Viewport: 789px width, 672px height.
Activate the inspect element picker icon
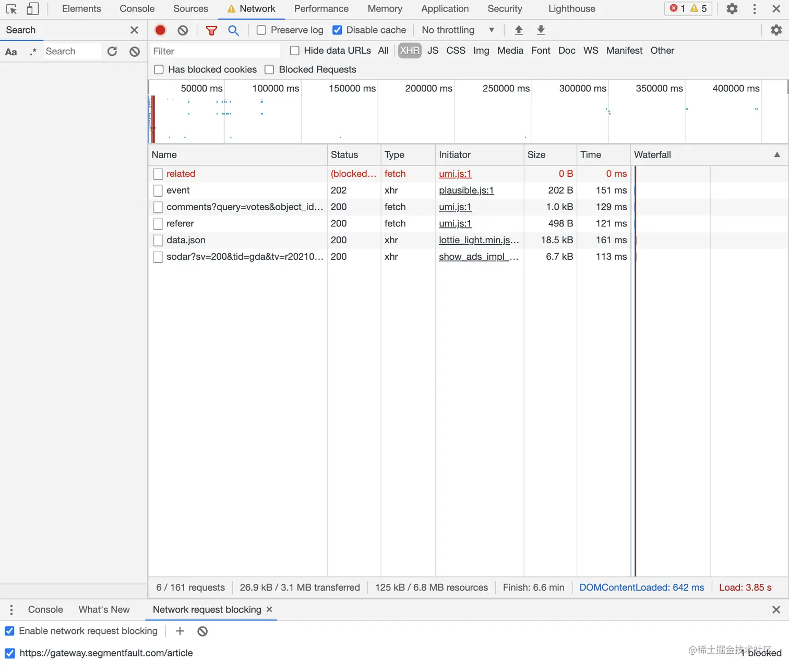coord(11,9)
